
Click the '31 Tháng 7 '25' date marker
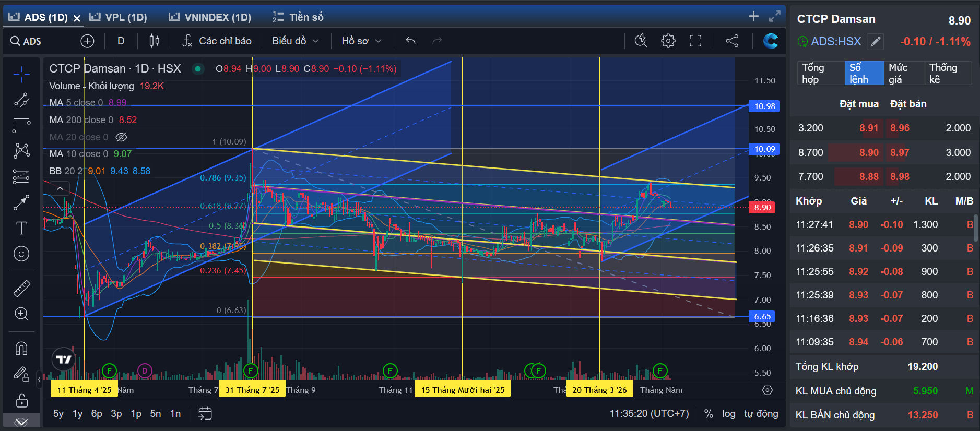tap(252, 390)
